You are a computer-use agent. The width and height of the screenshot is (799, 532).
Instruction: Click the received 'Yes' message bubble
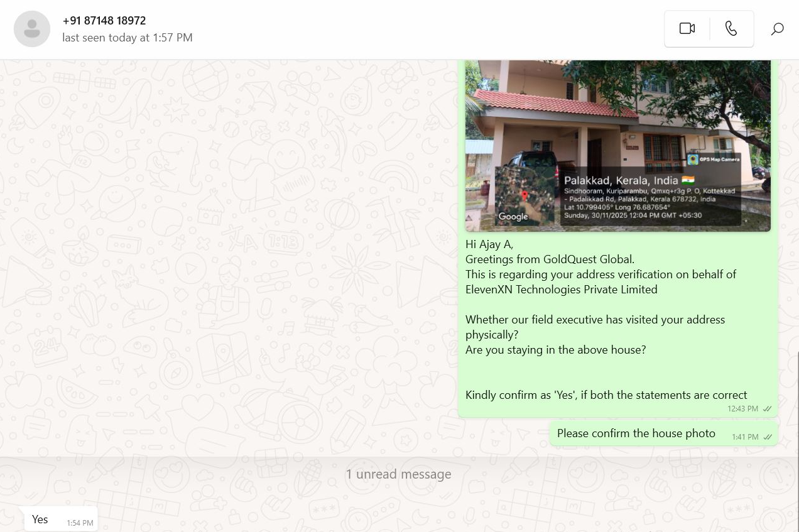tap(61, 519)
